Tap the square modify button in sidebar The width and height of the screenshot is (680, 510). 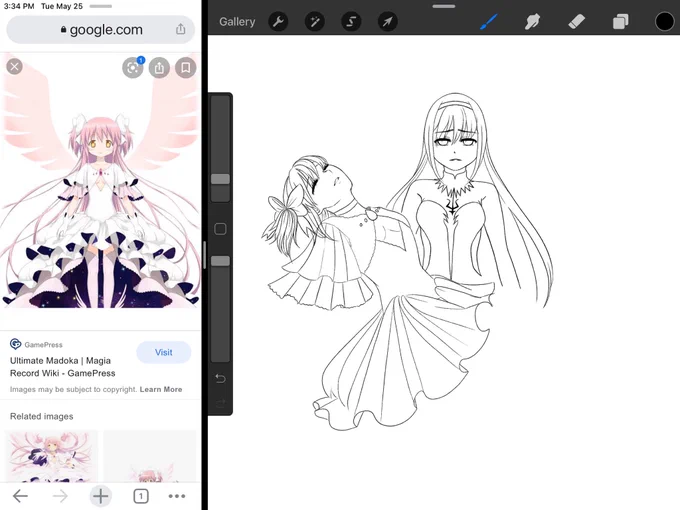[x=220, y=229]
